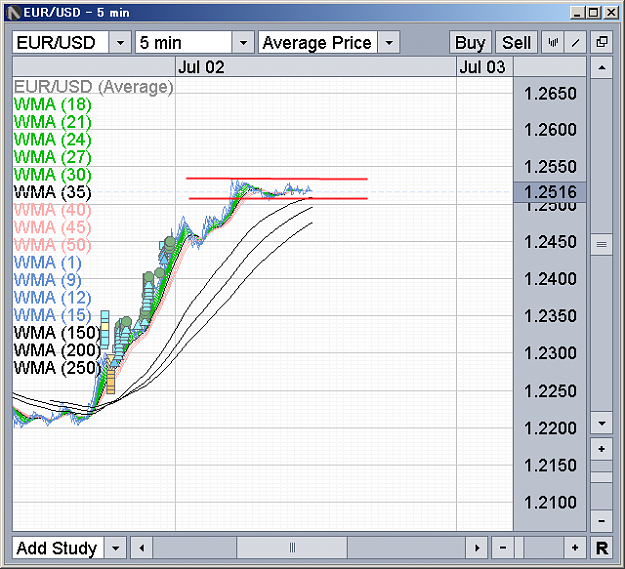Screen dimensions: 625x569
Task: Click the chart type candlestick icon
Action: click(x=553, y=42)
